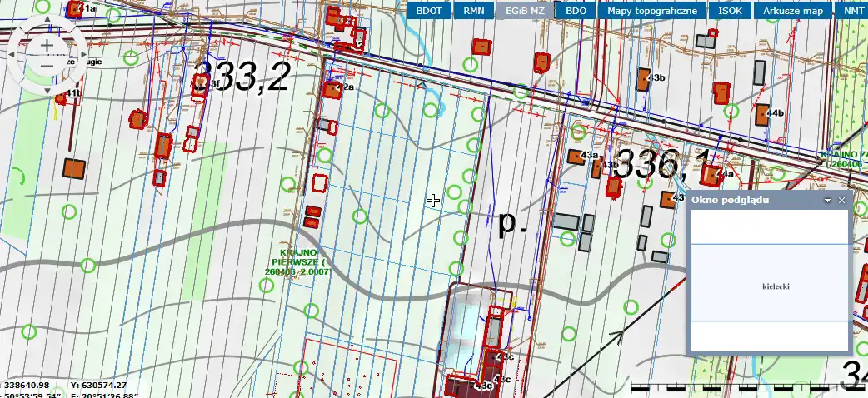
Task: Collapse the Okno podglądu panel
Action: click(827, 201)
